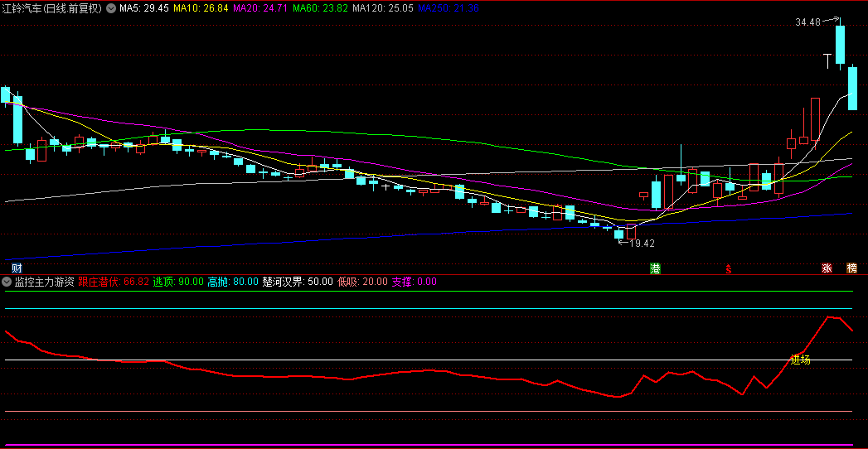The image size is (868, 449).
Task: Select the green MA60 label
Action: pyautogui.click(x=320, y=8)
